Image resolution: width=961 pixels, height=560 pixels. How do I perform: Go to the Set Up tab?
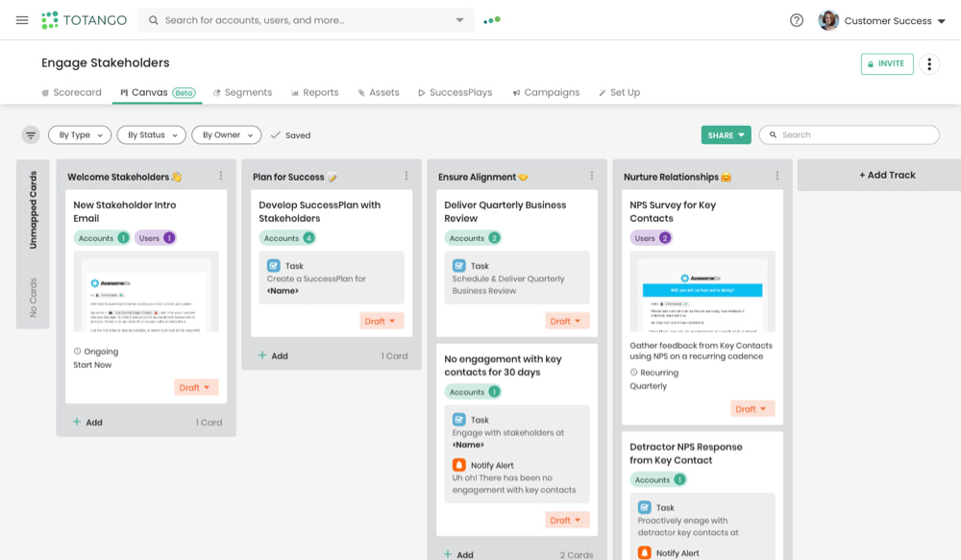(x=619, y=92)
